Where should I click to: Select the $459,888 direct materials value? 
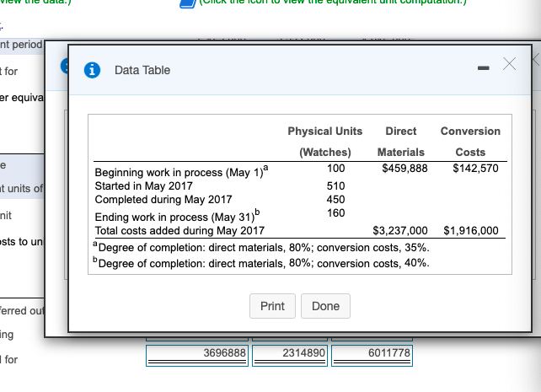click(x=404, y=168)
